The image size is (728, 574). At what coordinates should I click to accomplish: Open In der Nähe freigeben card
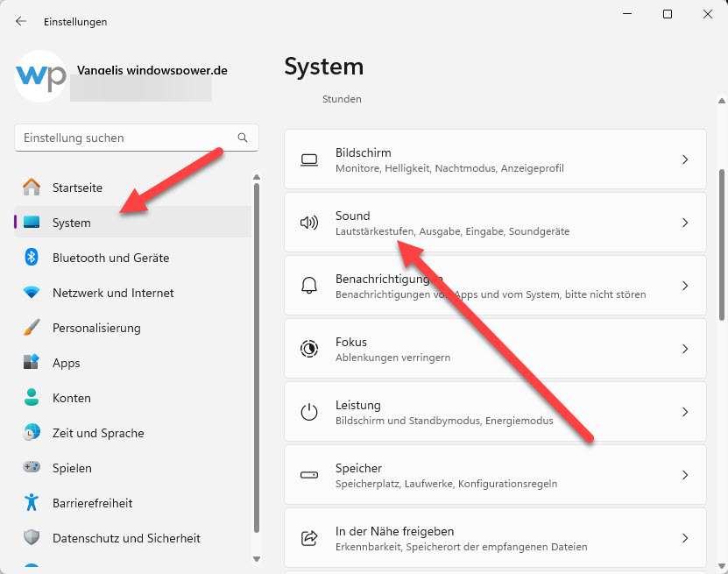pyautogui.click(x=495, y=538)
